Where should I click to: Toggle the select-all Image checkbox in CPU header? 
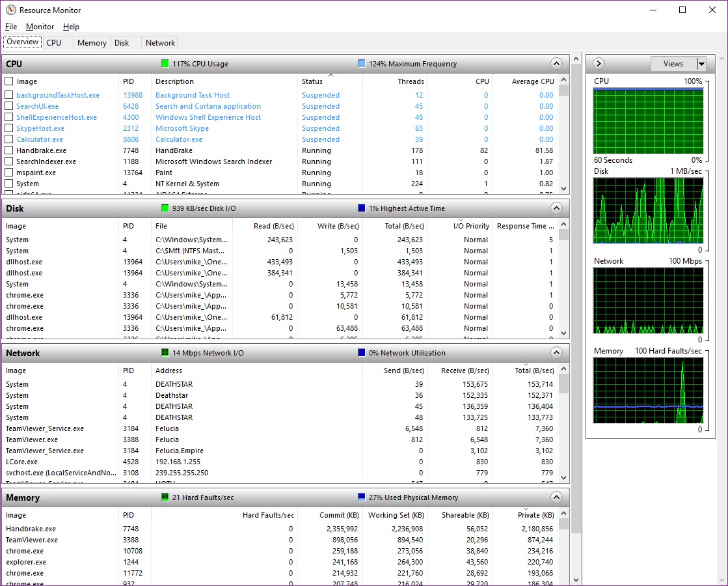[9, 81]
